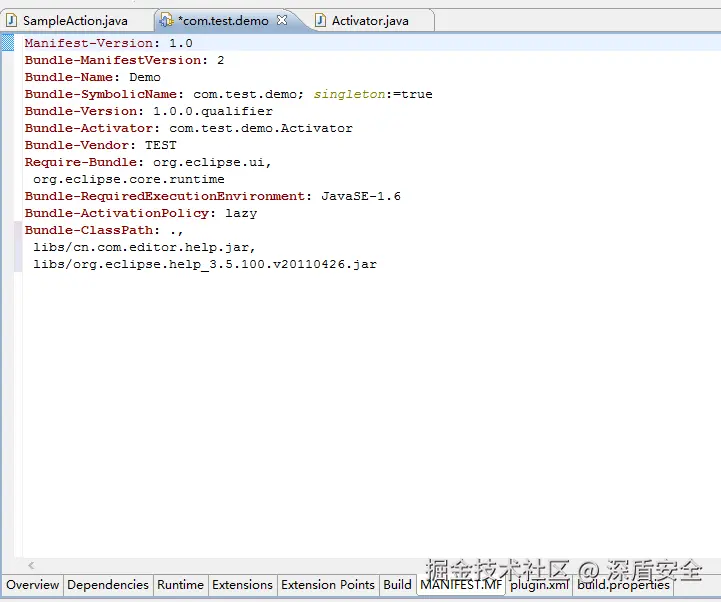Click the Bundle-Vendor header
The width and height of the screenshot is (721, 602).
pos(77,145)
